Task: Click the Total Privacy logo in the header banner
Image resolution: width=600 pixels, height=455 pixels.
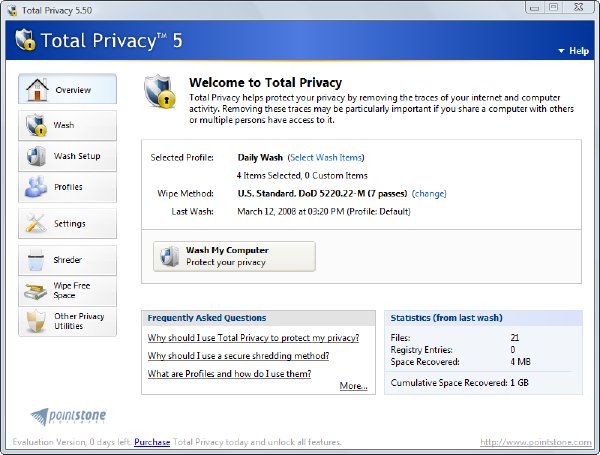Action: tap(25, 40)
